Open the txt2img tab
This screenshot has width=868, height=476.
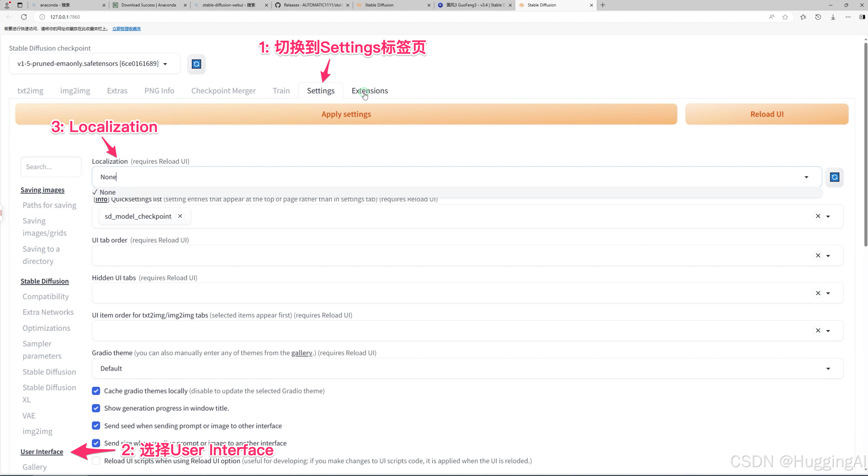click(x=30, y=91)
